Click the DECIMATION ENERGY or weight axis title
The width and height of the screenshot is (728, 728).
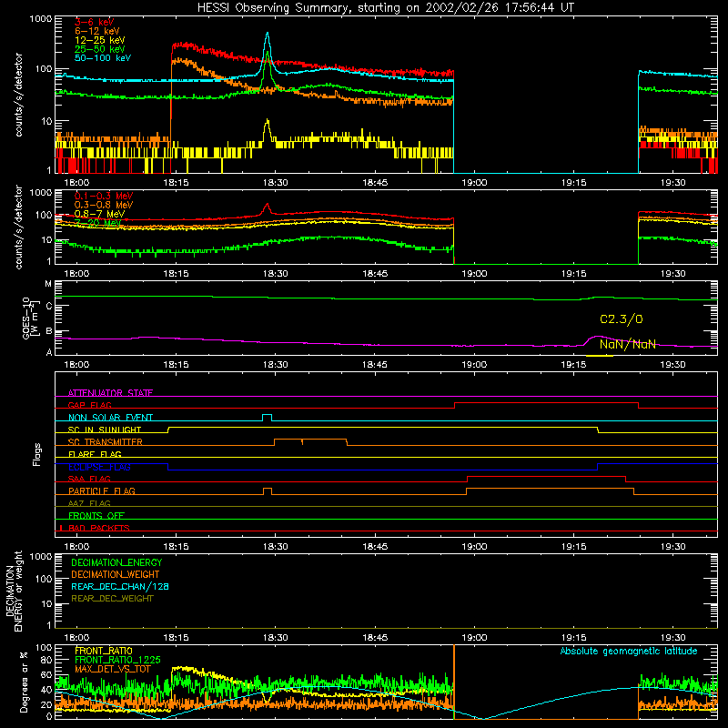[x=14, y=591]
